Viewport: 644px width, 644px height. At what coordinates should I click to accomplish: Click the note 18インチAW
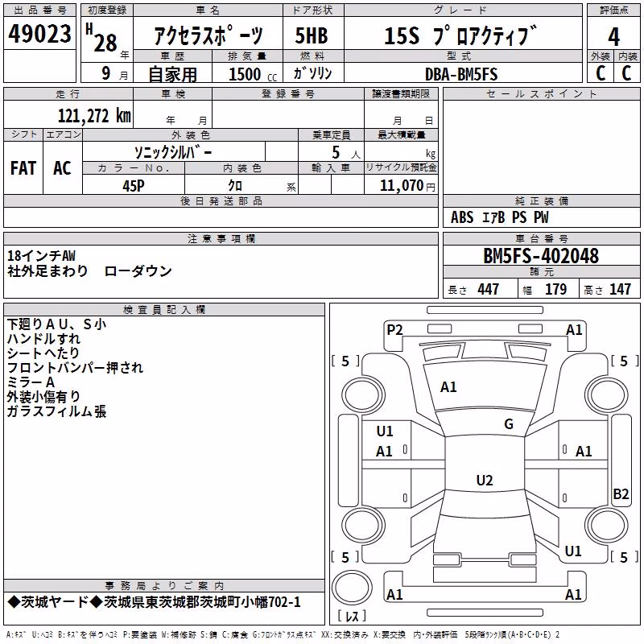point(42,256)
